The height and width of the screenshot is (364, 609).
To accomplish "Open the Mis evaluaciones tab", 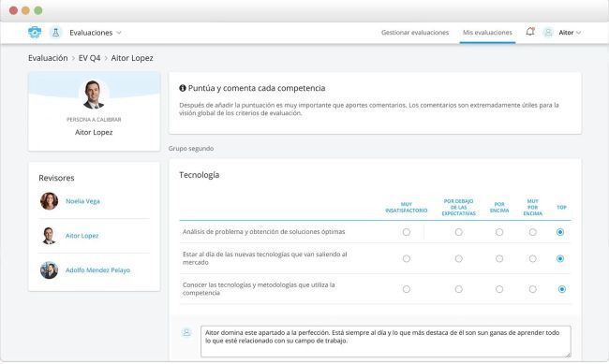I will coord(487,33).
